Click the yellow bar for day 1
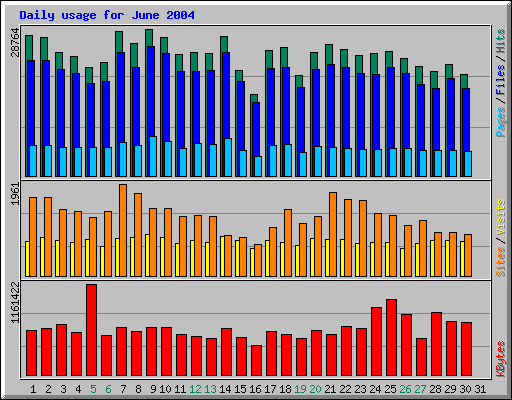 click(27, 259)
